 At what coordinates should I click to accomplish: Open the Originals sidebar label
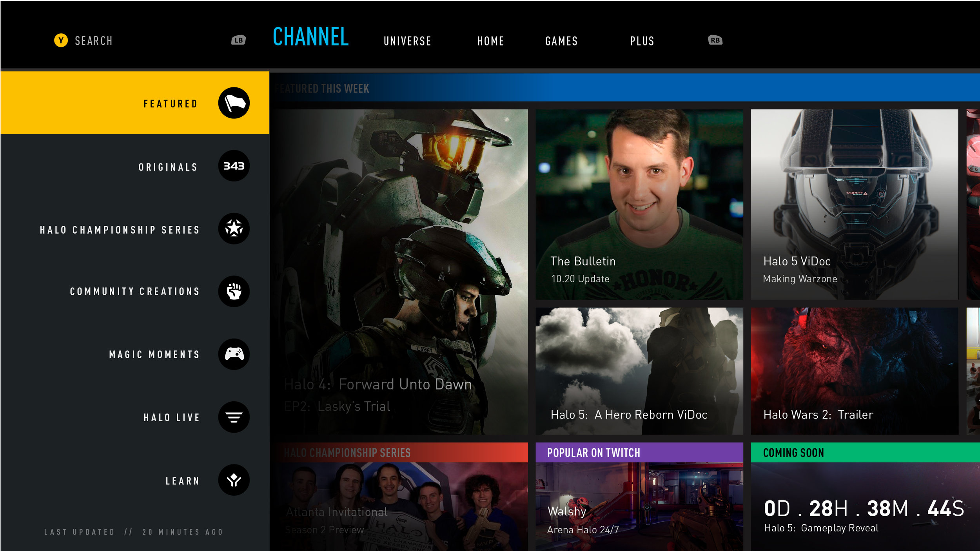pyautogui.click(x=168, y=167)
